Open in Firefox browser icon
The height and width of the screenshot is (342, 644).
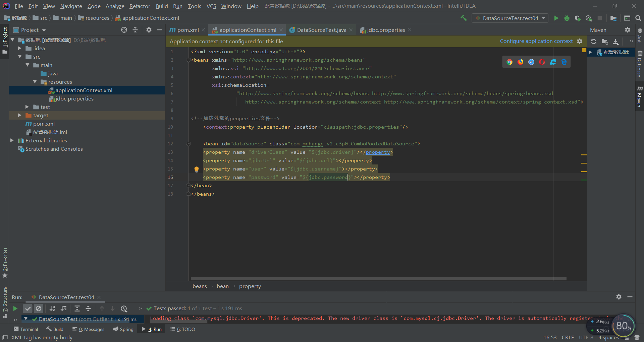coord(520,62)
